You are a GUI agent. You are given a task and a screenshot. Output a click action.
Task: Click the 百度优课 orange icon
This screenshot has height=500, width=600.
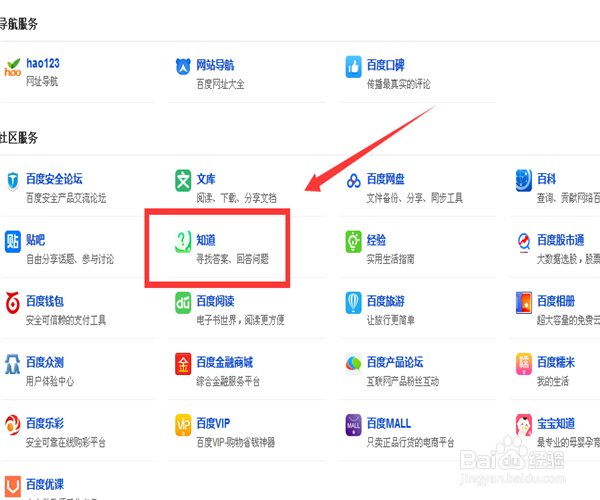(13, 486)
